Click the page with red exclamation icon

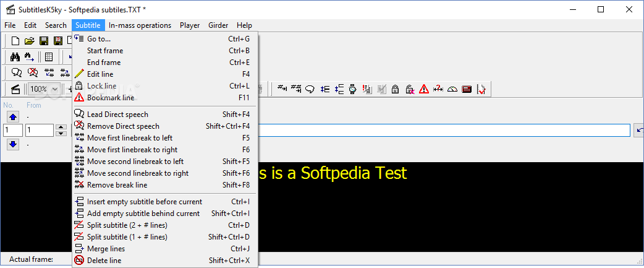[367, 89]
